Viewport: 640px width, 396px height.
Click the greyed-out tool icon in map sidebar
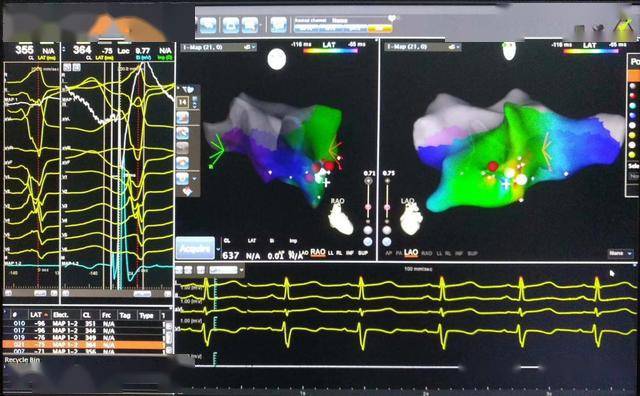click(182, 148)
